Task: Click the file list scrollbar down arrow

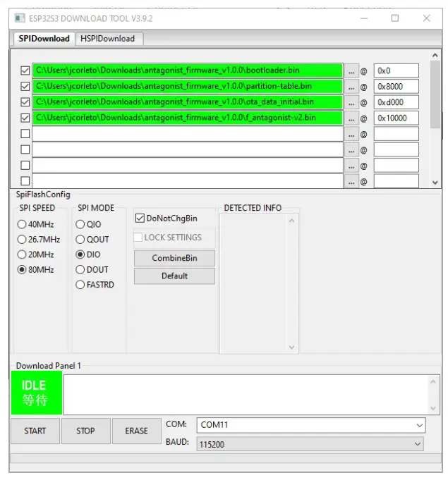Action: pyautogui.click(x=435, y=183)
